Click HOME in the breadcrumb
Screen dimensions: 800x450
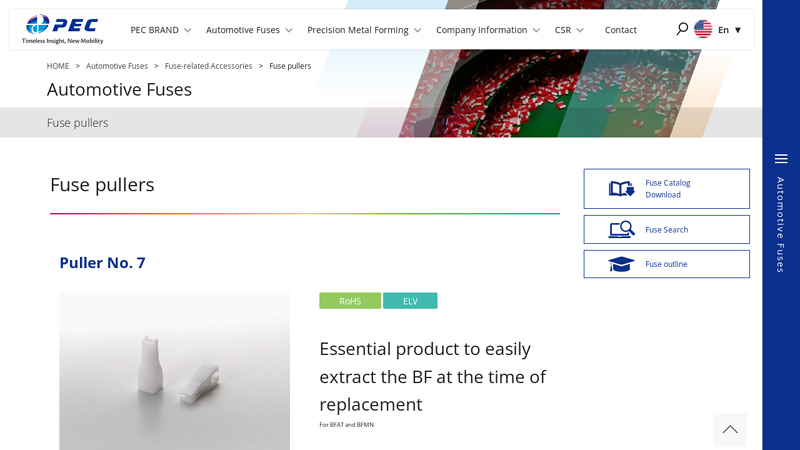tap(58, 66)
